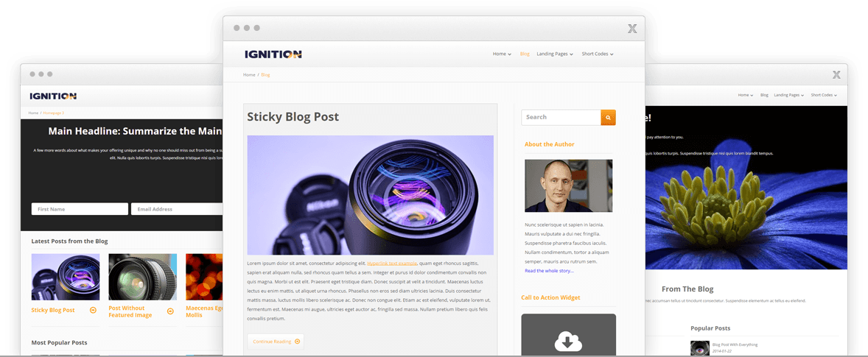Expand Short Codes menu in center window
868x357 pixels.
point(598,54)
